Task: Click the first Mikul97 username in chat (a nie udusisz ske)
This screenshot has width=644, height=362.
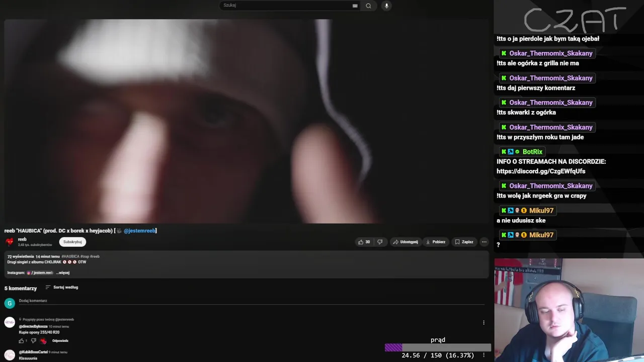Action: coord(541,211)
